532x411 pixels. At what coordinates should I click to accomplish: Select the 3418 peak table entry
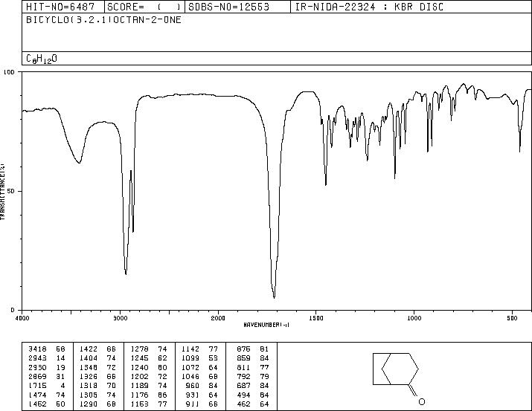point(46,349)
